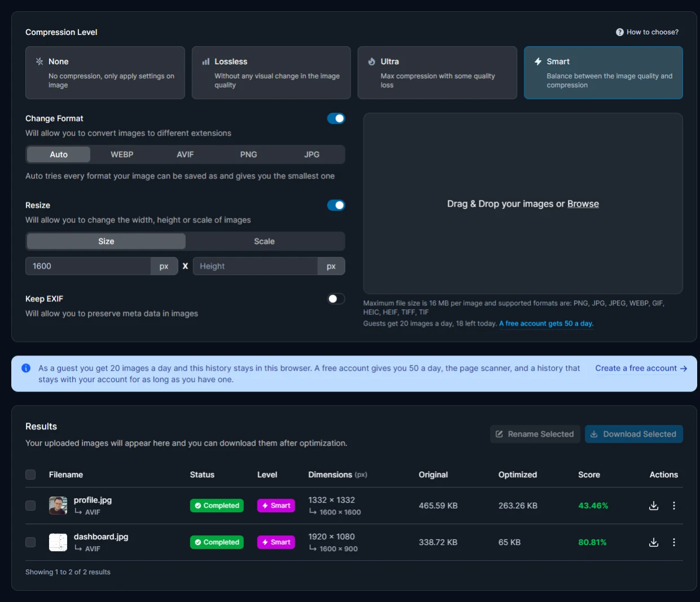This screenshot has height=602, width=700.
Task: Disable the Resize switch
Action: point(336,205)
